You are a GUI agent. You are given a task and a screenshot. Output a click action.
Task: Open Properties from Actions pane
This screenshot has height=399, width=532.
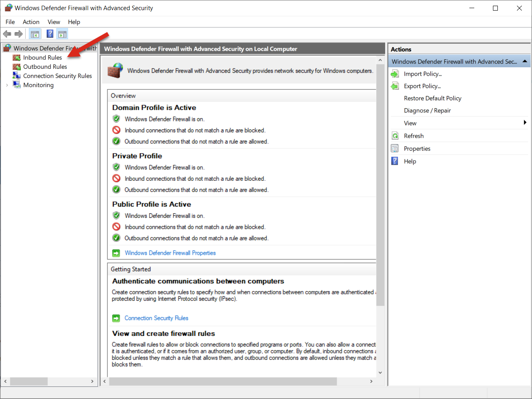coord(417,149)
